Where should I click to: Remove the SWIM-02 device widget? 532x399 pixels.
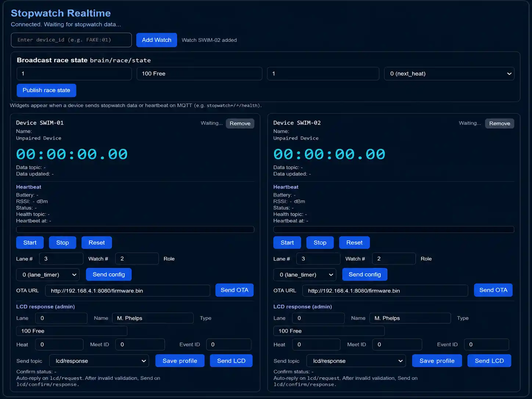pos(500,123)
